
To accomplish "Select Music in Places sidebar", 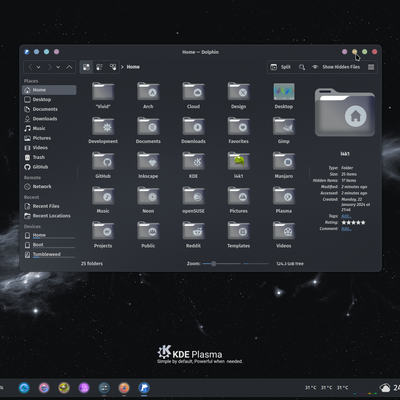I will click(x=49, y=128).
